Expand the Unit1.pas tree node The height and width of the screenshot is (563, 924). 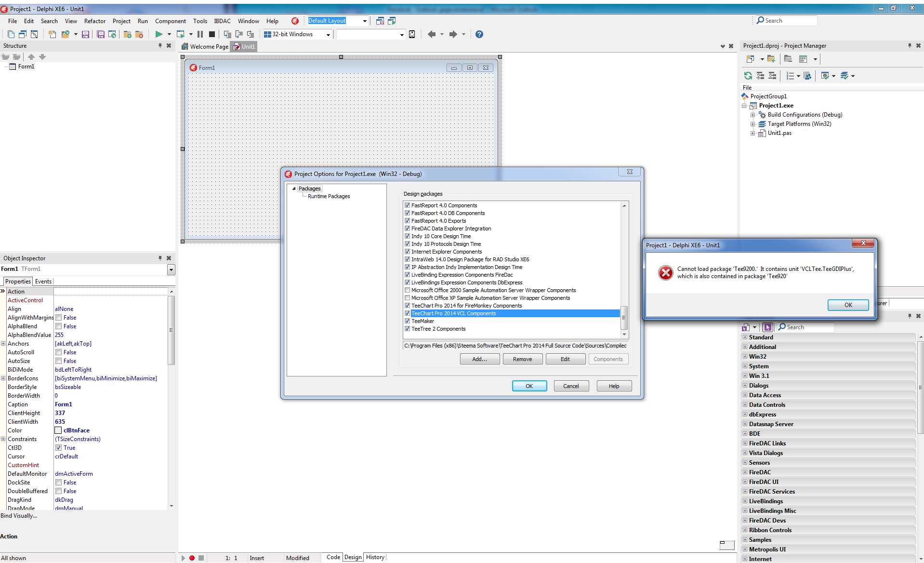752,133
